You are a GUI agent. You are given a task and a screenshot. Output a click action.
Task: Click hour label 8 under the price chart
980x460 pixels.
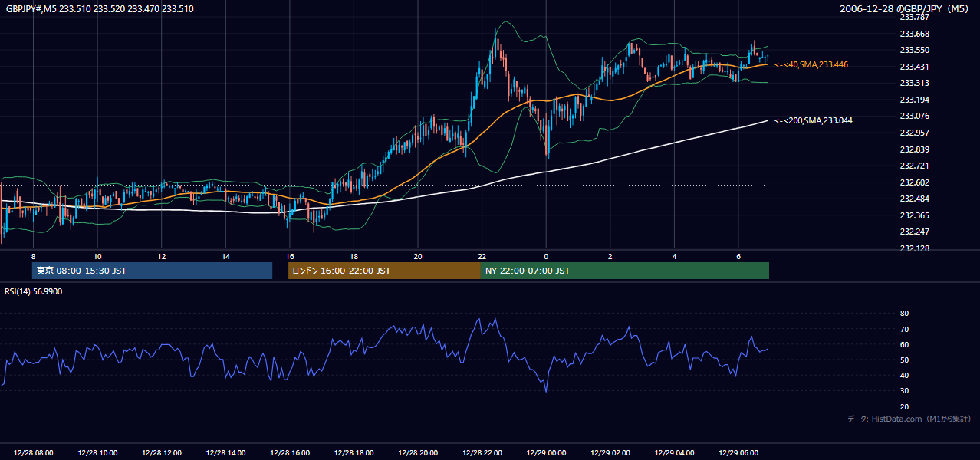pos(33,256)
